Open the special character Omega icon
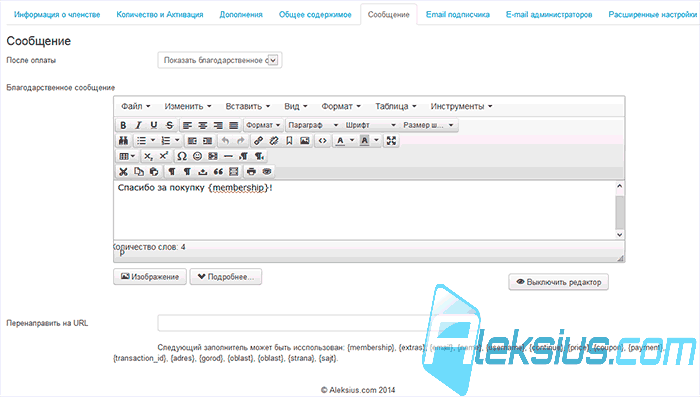700x397 pixels. pyautogui.click(x=182, y=156)
